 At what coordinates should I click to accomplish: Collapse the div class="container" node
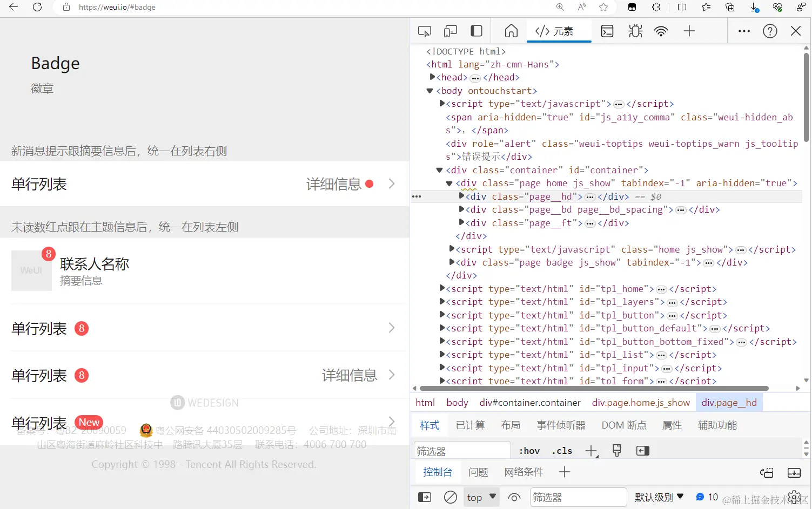[440, 170]
